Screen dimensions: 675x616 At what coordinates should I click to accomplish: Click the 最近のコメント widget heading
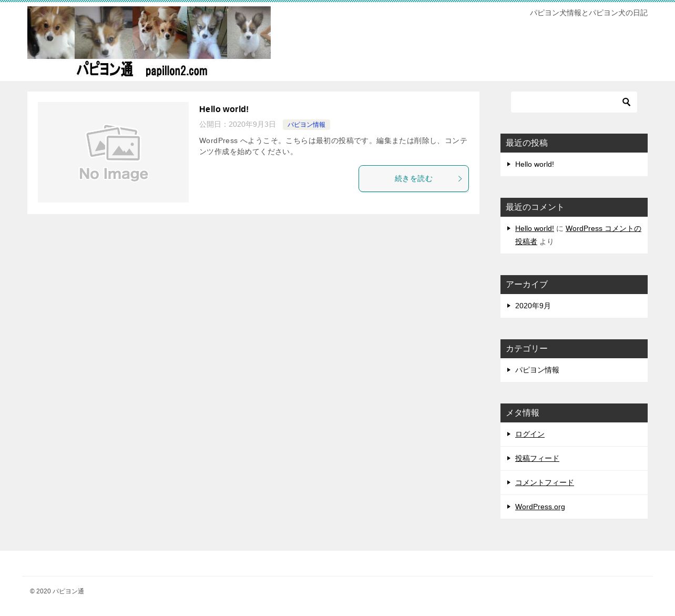pos(574,207)
